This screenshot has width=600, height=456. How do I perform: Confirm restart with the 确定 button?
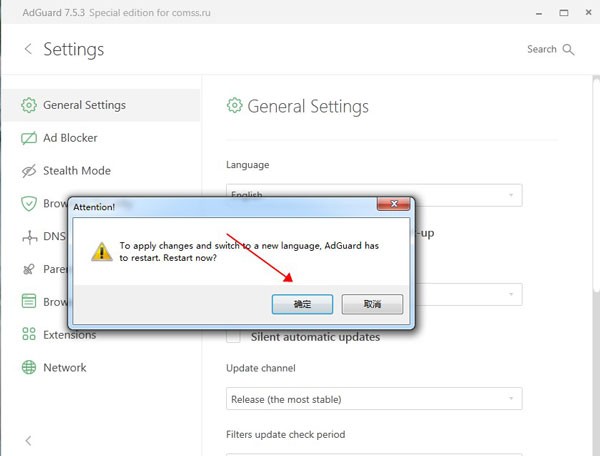coord(302,304)
